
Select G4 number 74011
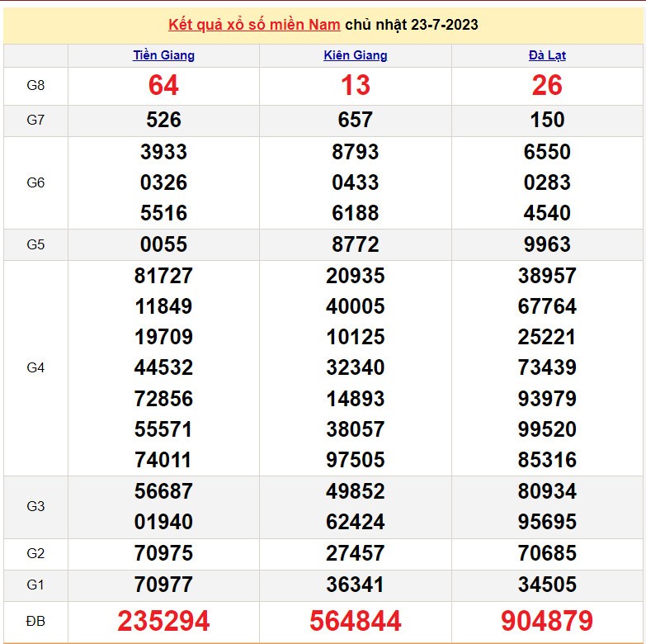pyautogui.click(x=163, y=460)
